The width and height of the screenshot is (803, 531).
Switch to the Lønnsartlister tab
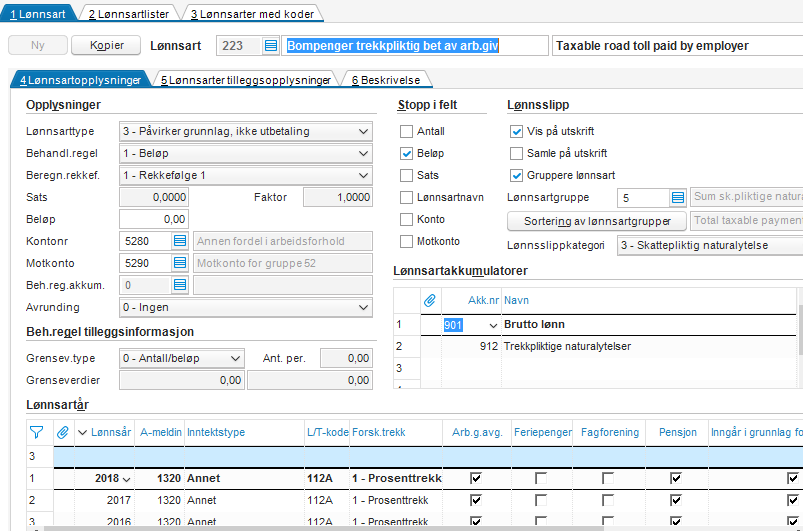tap(130, 14)
